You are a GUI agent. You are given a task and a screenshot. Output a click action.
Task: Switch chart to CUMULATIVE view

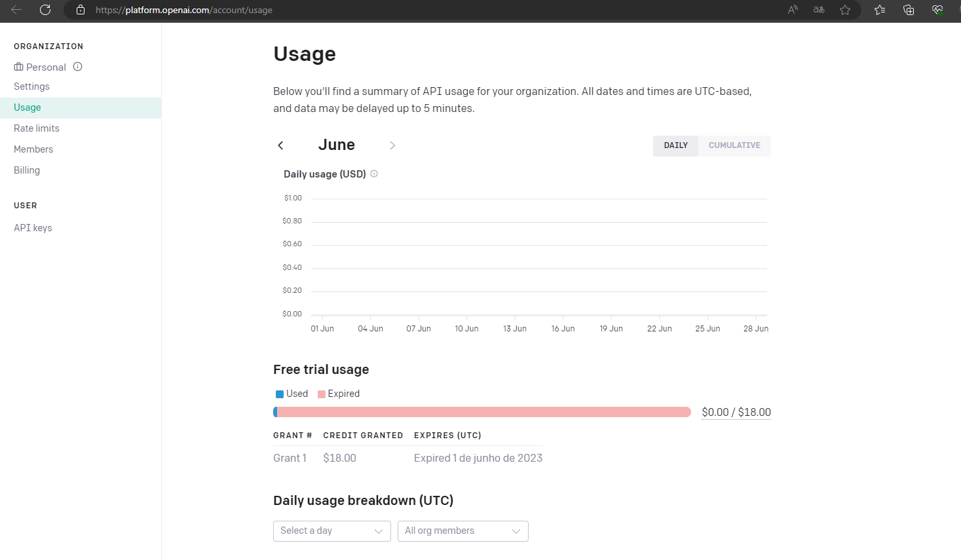click(734, 145)
